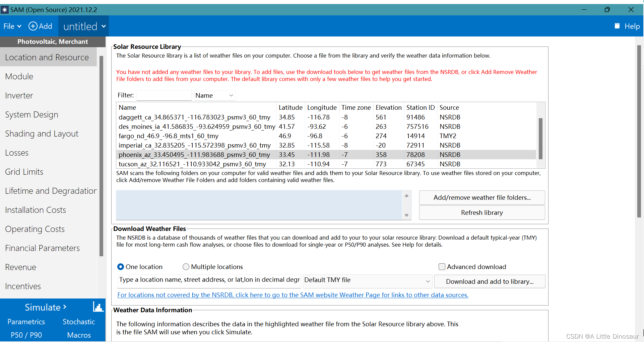Click the Elevation column header
The image size is (644, 342).
[389, 107]
